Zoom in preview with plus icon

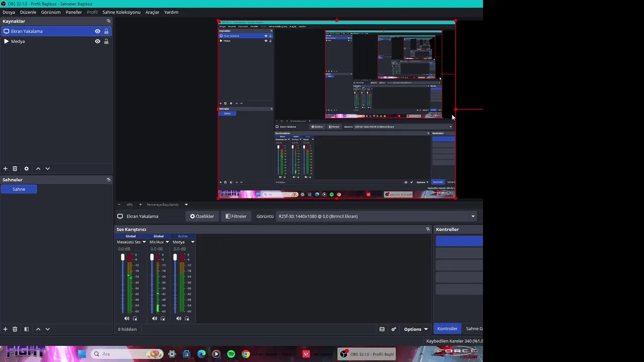(140, 205)
